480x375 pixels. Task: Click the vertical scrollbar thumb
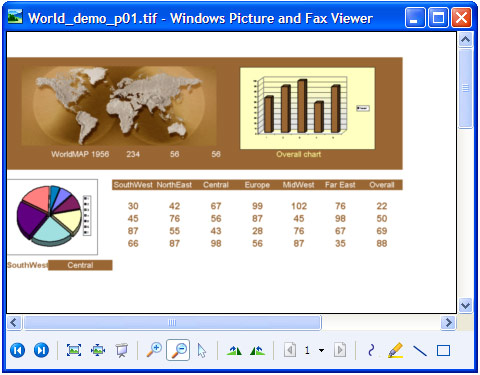465,88
